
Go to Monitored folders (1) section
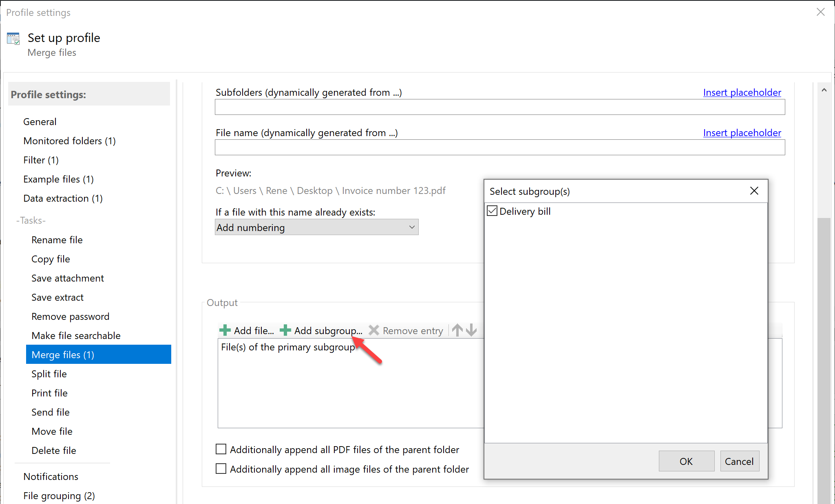[69, 141]
